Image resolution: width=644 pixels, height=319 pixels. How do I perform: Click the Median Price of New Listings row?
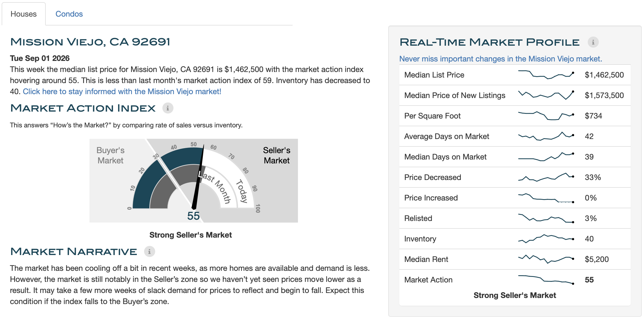pyautogui.click(x=515, y=95)
